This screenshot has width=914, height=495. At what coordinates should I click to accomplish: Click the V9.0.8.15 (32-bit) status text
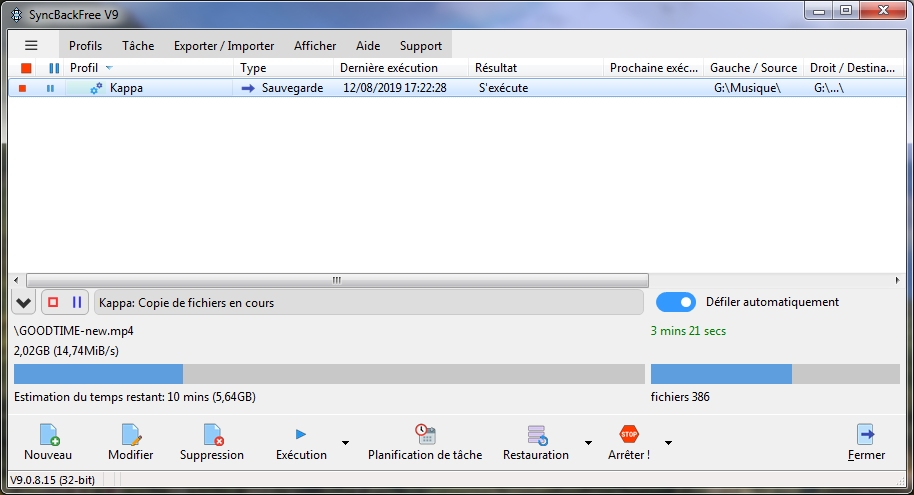pos(52,480)
